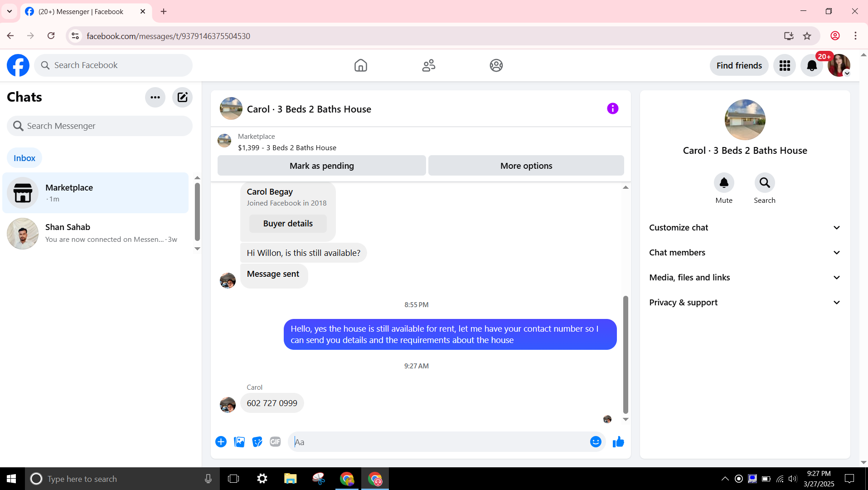This screenshot has width=868, height=490.
Task: Go to the Home feed icon
Action: (361, 65)
